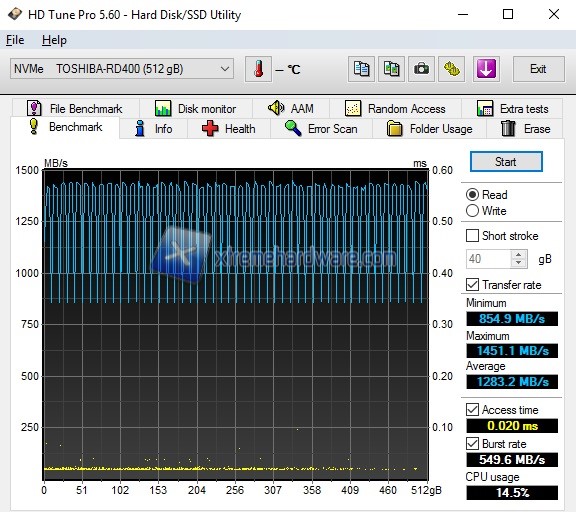Select the Write radio button
576x512 pixels.
tap(472, 211)
